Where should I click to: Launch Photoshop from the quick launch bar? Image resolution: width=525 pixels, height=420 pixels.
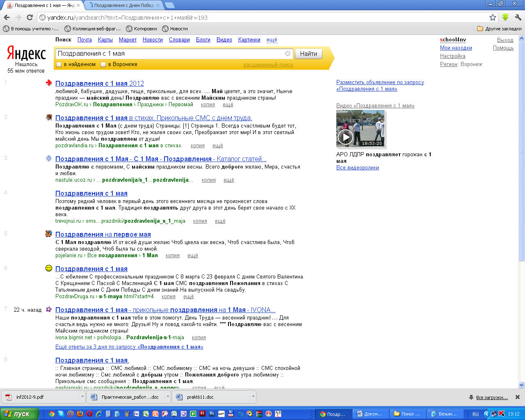point(212,414)
